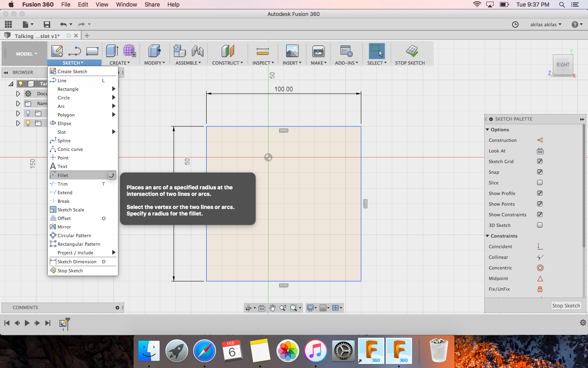Disable the Sketch Grid checkbox

click(x=540, y=162)
